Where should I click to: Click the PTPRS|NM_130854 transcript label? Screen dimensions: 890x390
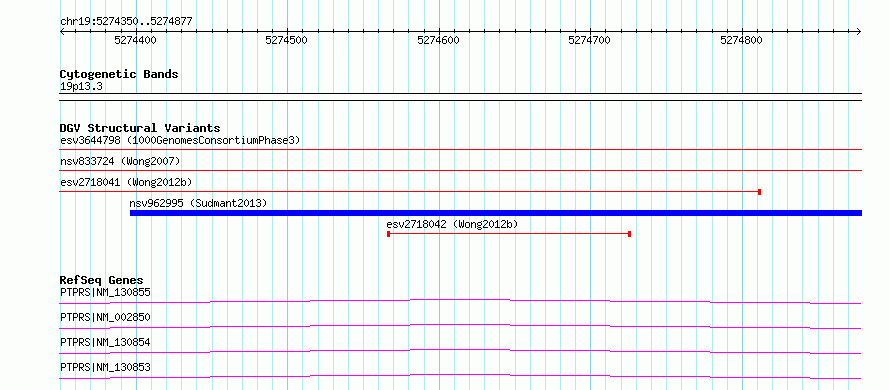click(x=105, y=342)
